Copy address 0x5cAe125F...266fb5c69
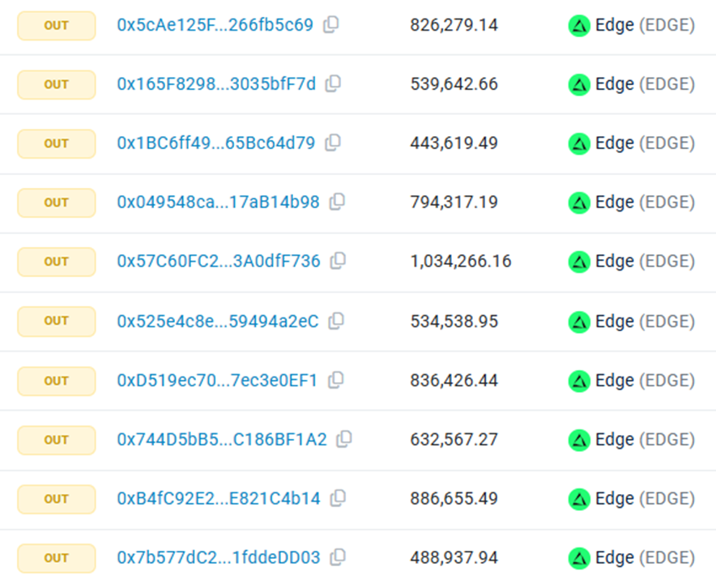The width and height of the screenshot is (716, 588). pos(331,24)
